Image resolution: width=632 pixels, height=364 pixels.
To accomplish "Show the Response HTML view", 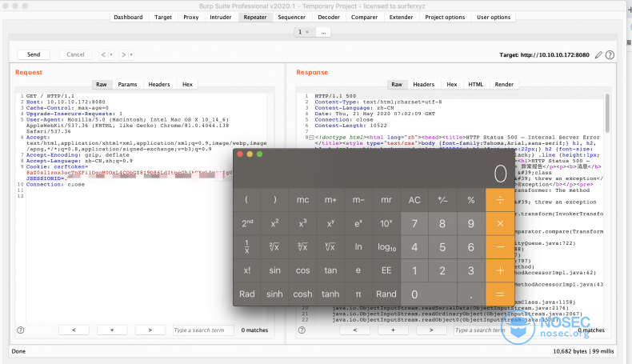I will pos(476,84).
